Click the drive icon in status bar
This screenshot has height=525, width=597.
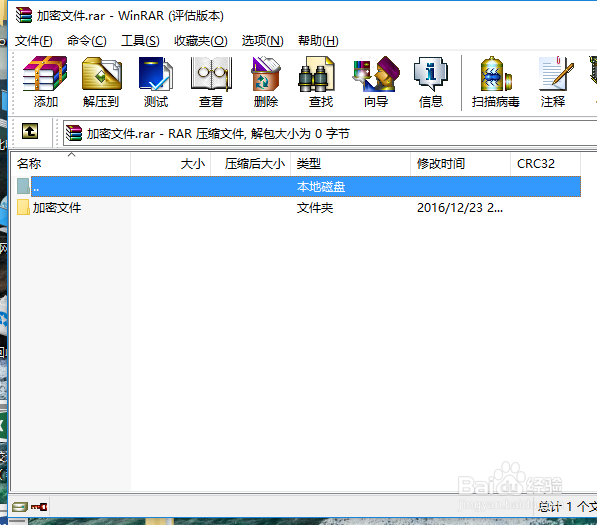point(19,507)
